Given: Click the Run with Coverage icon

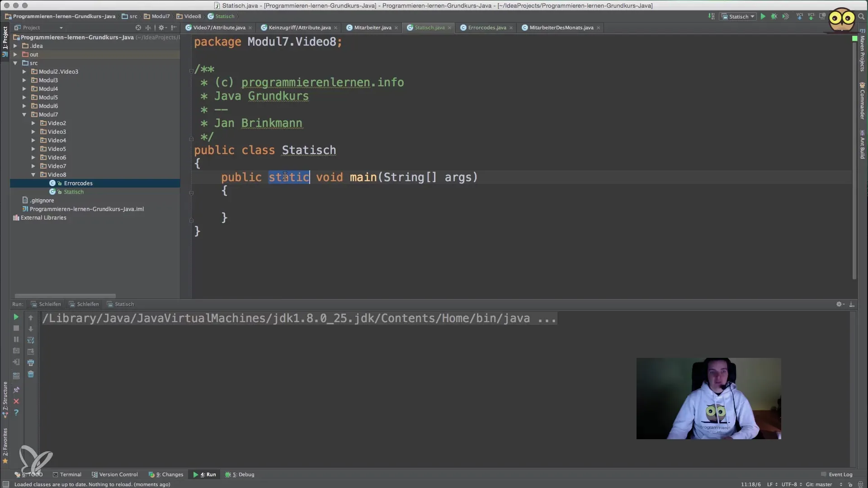Looking at the screenshot, I should click(x=786, y=16).
